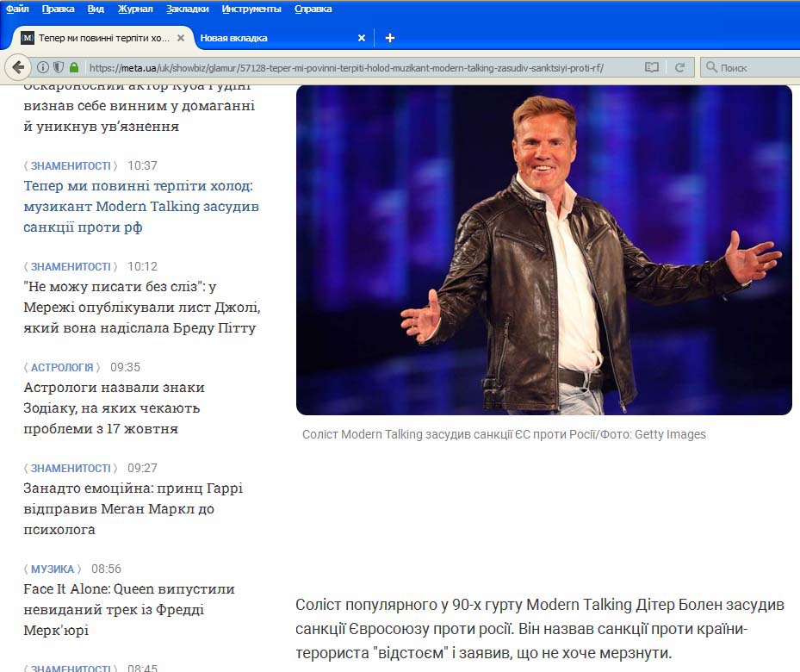Open the Правка menu
This screenshot has width=800, height=672.
point(59,9)
